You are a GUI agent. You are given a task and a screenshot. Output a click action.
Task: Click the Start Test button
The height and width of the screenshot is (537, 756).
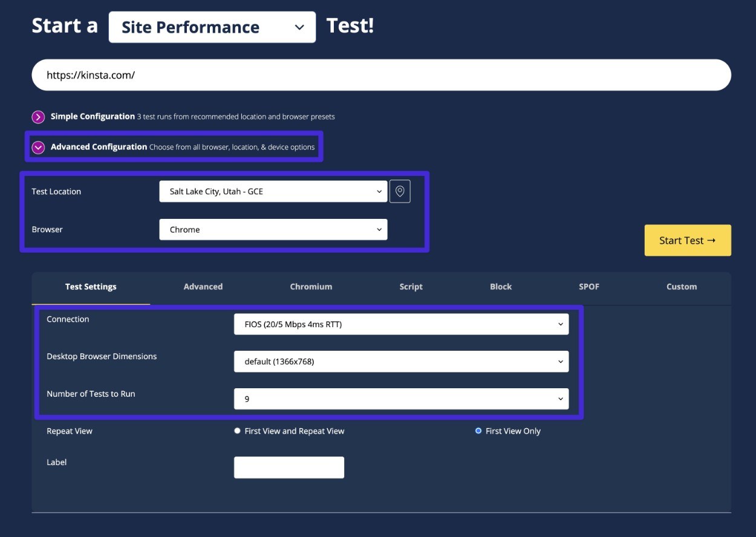tap(688, 239)
